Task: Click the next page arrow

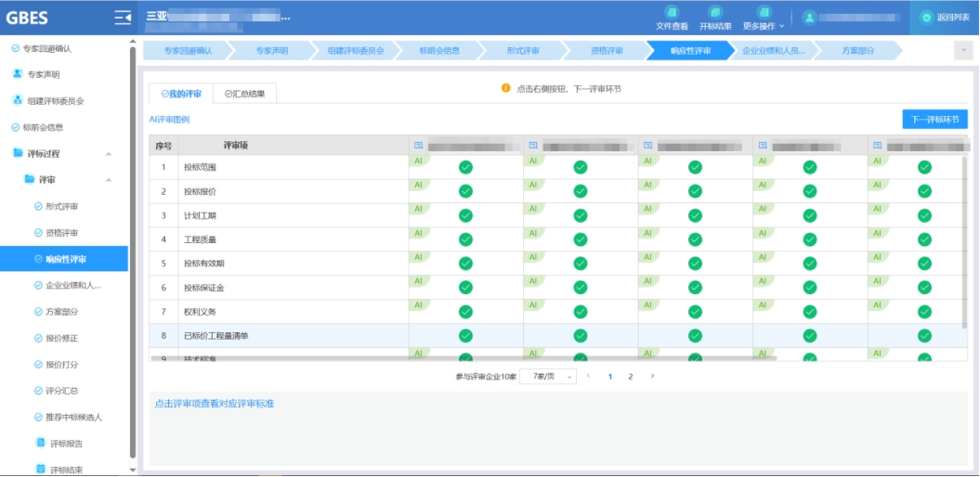Action: pos(652,377)
